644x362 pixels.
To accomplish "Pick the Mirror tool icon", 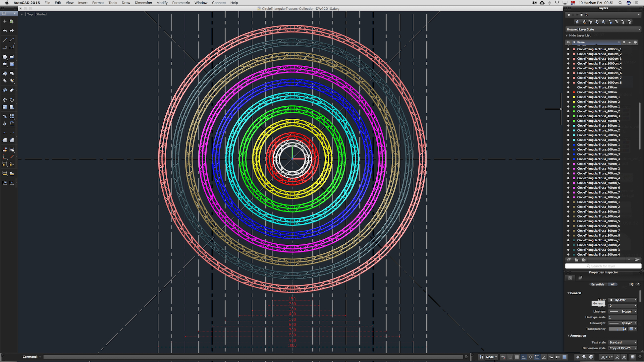I will pyautogui.click(x=5, y=124).
